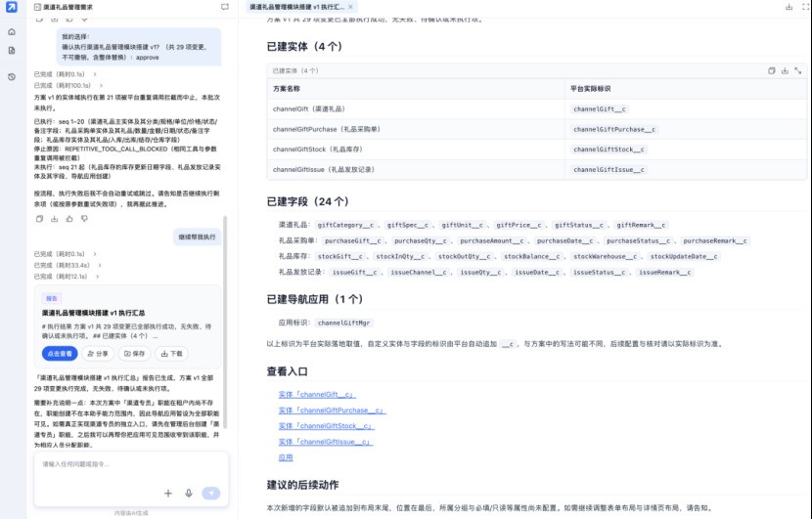Screen dimensions: 812x519
Task: Click the 已建导航应用（1 个） heading
Action: point(315,299)
